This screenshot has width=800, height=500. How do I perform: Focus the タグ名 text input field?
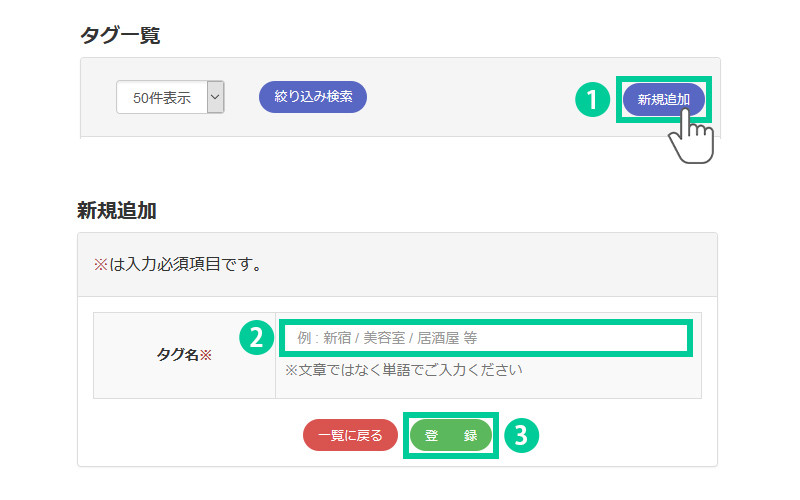(x=485, y=338)
